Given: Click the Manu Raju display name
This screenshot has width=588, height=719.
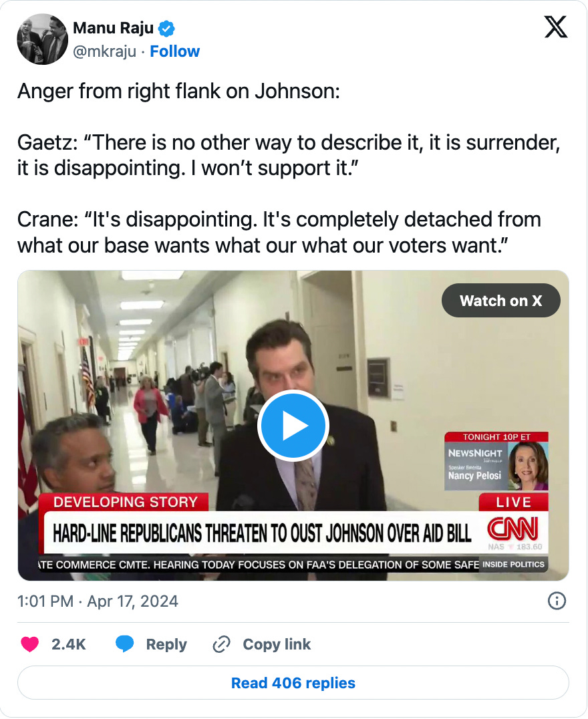Looking at the screenshot, I should 114,28.
